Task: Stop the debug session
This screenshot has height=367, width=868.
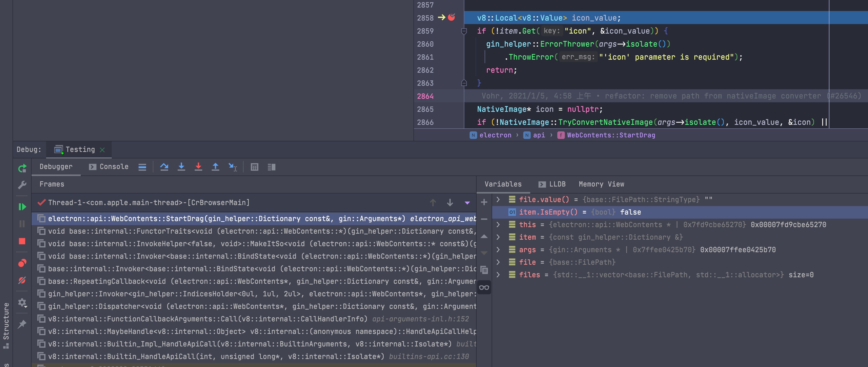Action: click(x=22, y=241)
